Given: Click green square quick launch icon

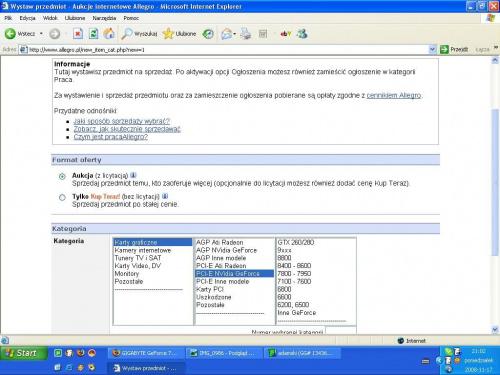Looking at the screenshot, I should coord(58,353).
